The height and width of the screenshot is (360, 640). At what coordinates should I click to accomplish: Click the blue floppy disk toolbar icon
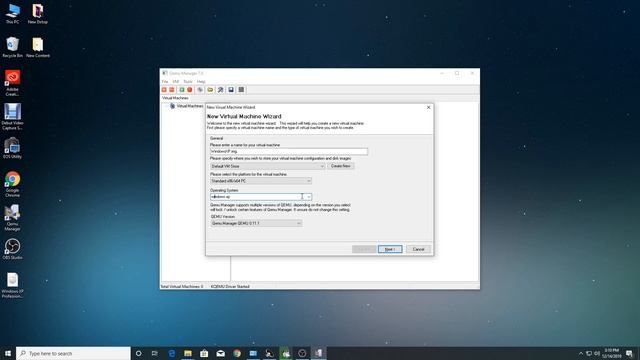pos(231,90)
